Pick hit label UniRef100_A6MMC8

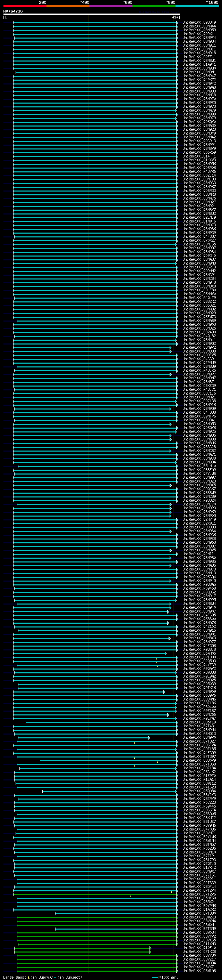(x=199, y=95)
